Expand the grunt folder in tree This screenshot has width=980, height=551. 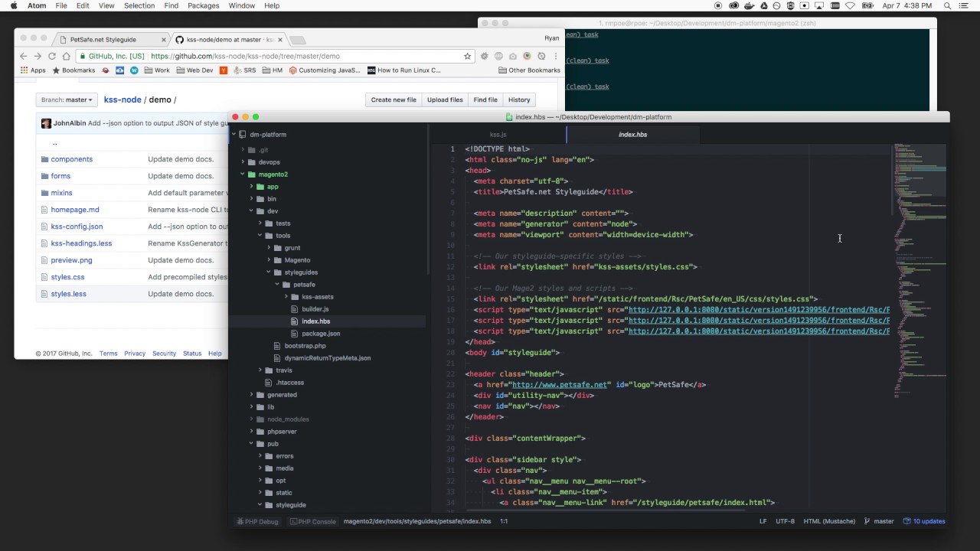269,248
